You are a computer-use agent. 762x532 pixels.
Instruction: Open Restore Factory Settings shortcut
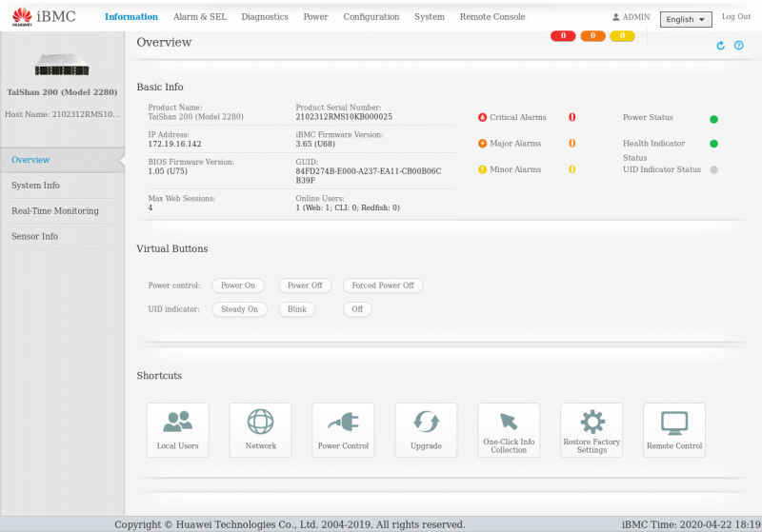point(592,430)
